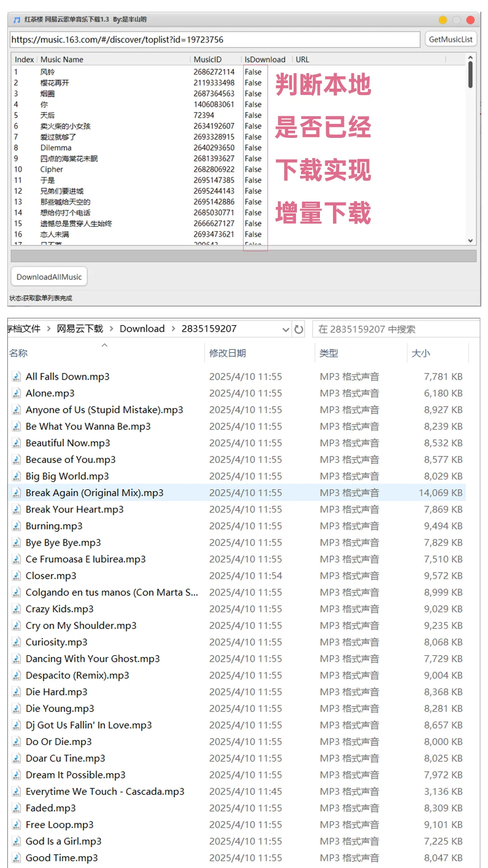
Task: Click the MP3 icon of Dream It Possible.mp3
Action: pos(16,775)
